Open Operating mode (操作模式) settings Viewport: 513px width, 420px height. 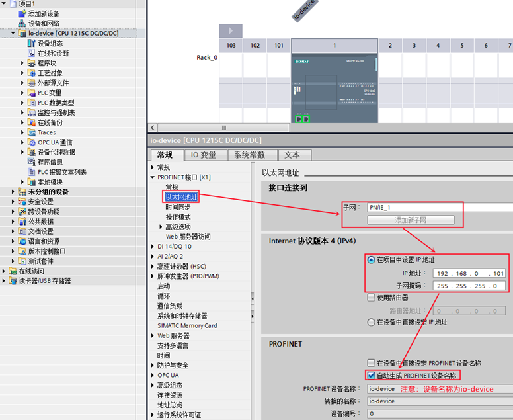[x=178, y=217]
